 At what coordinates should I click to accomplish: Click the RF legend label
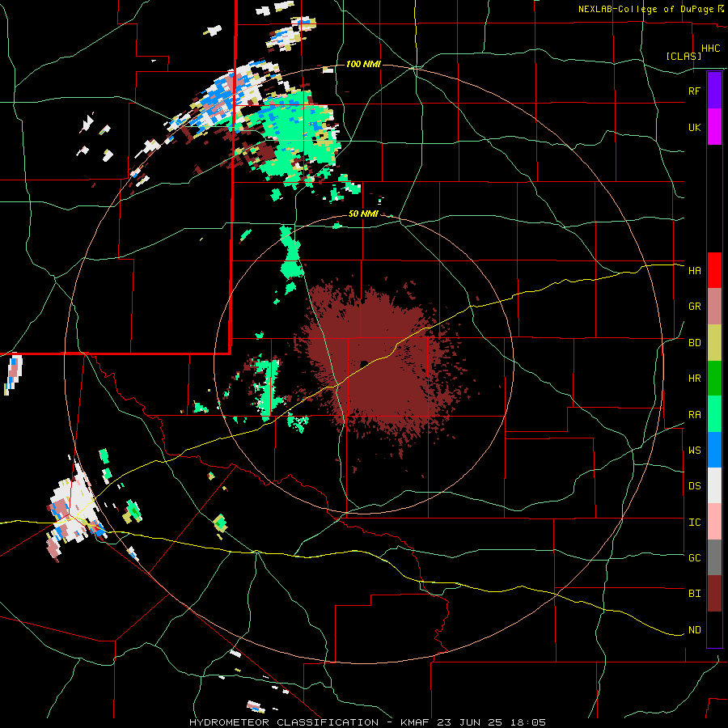(x=694, y=91)
